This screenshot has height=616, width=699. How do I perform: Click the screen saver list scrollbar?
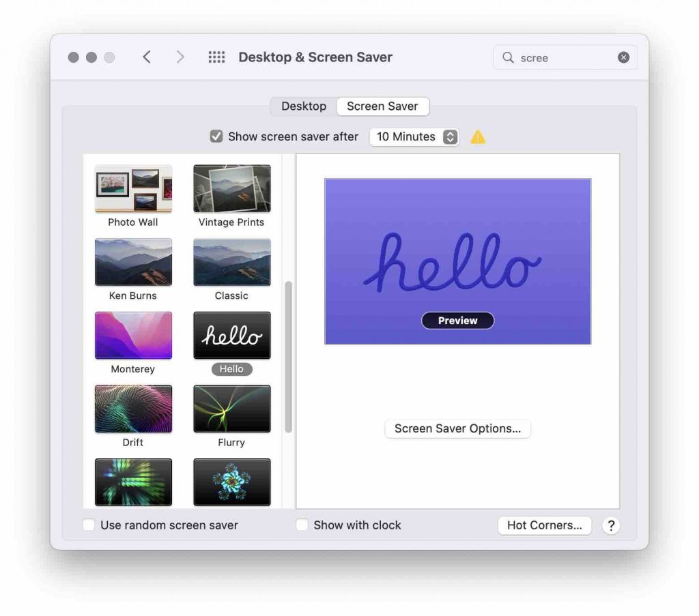coord(289,357)
